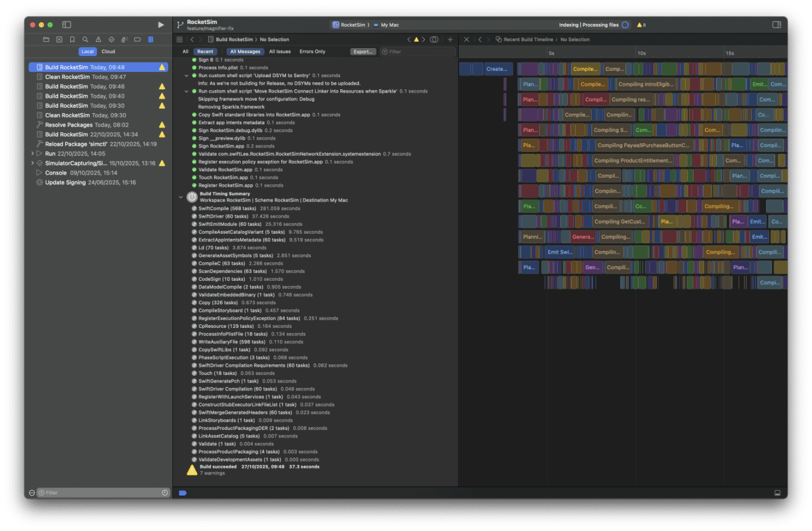Open the Breakpoint navigator icon
This screenshot has width=812, height=531.
(x=137, y=39)
